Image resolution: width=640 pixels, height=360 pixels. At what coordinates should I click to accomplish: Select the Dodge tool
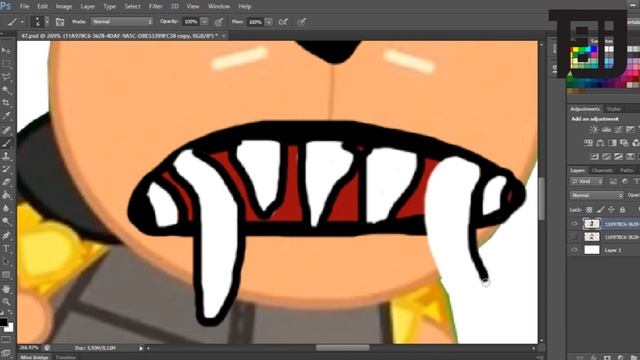(x=6, y=221)
